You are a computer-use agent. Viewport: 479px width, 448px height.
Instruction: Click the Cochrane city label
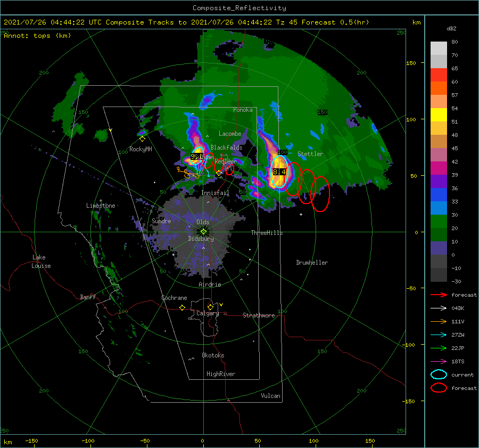[x=174, y=298]
